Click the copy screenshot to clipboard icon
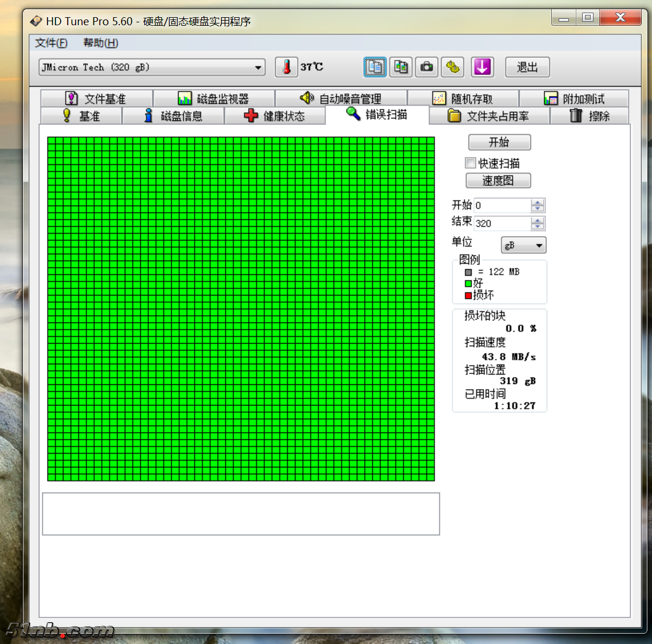 click(x=400, y=67)
